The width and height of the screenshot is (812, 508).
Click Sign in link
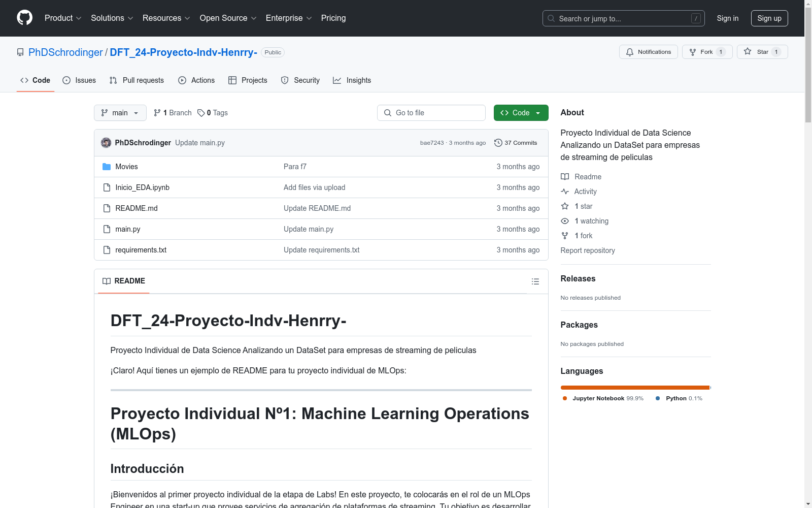coord(727,18)
